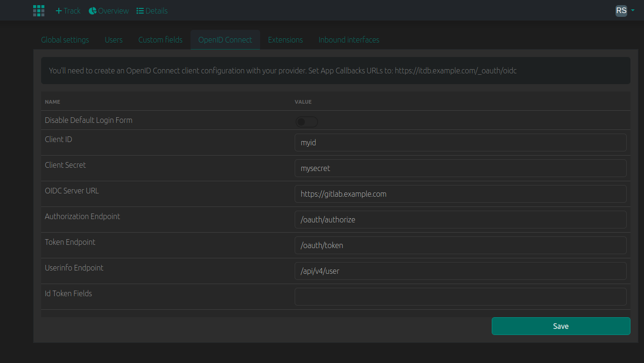Click the OIDC Server URL label
The image size is (644, 363).
coord(72,191)
